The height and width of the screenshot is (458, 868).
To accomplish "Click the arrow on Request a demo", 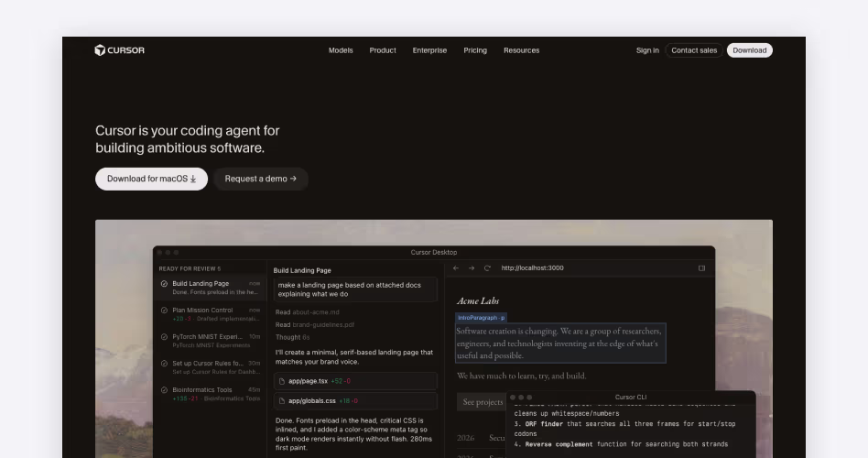I will tap(293, 179).
